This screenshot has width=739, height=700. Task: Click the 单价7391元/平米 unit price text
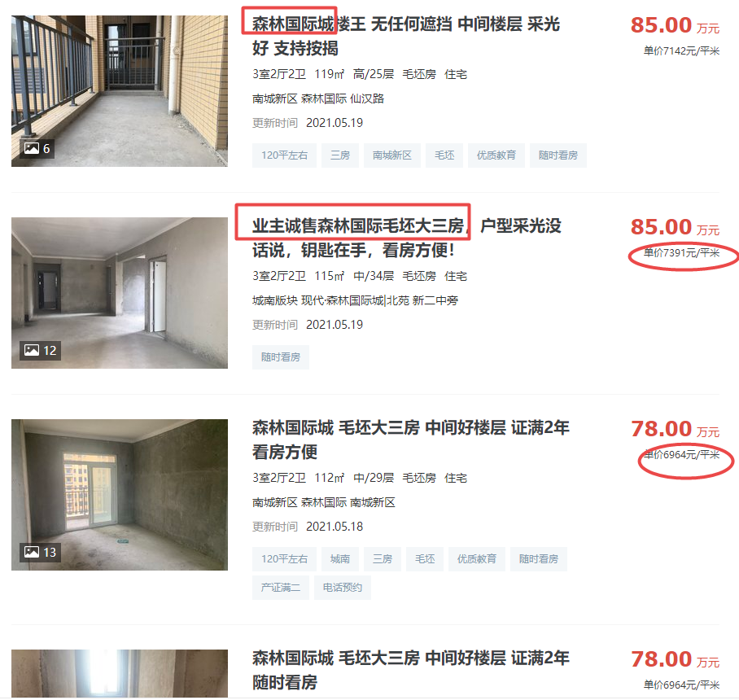[681, 252]
